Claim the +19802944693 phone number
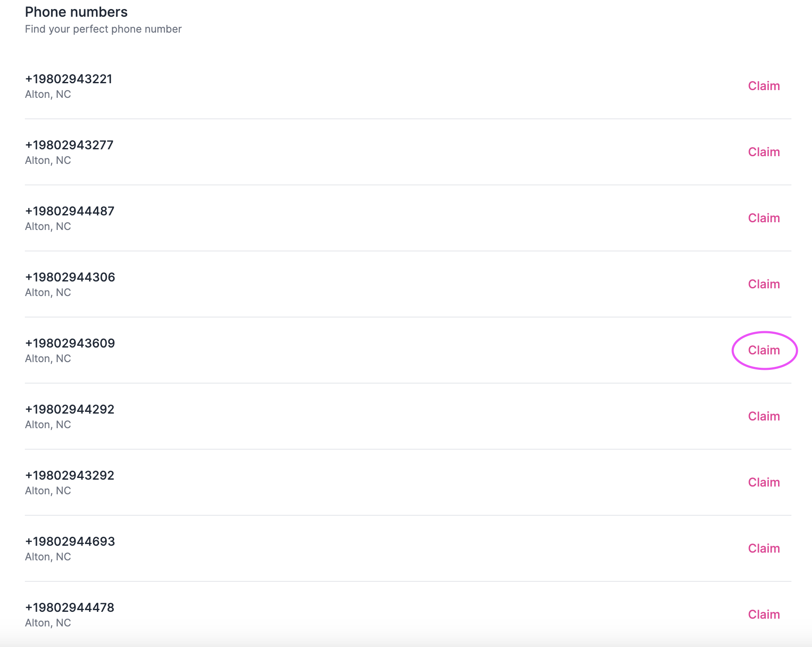Viewport: 812px width, 647px height. [764, 548]
